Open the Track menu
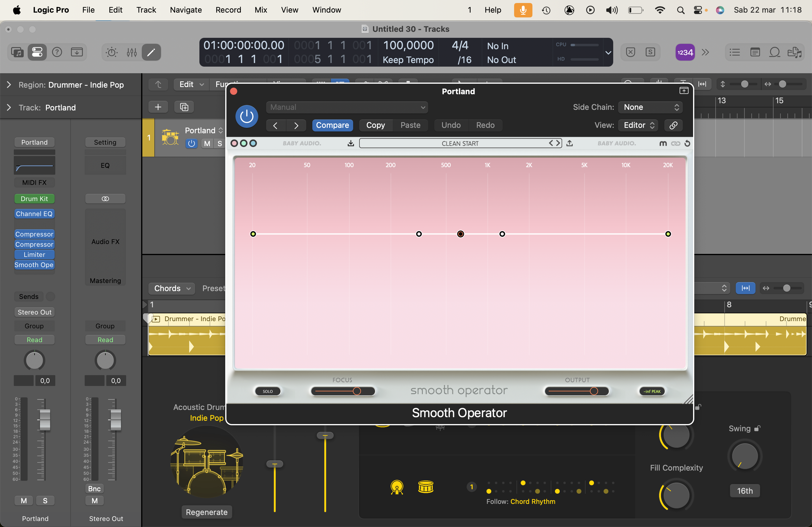Viewport: 812px width, 527px height. [146, 10]
